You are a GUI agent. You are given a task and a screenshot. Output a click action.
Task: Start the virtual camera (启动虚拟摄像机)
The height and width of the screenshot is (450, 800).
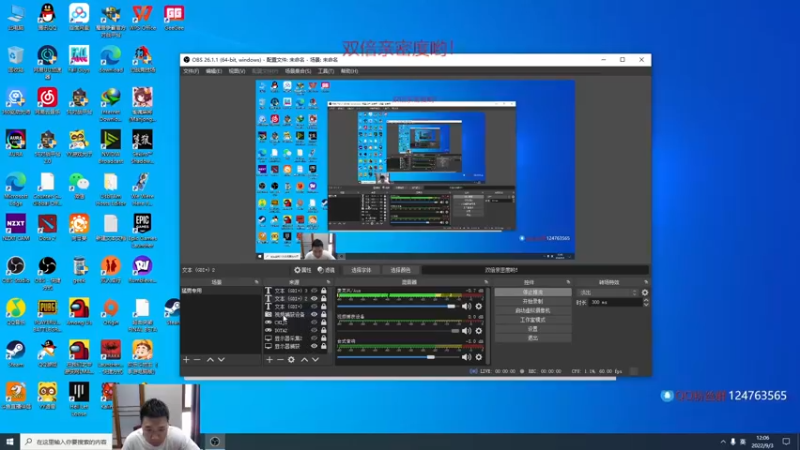533,311
